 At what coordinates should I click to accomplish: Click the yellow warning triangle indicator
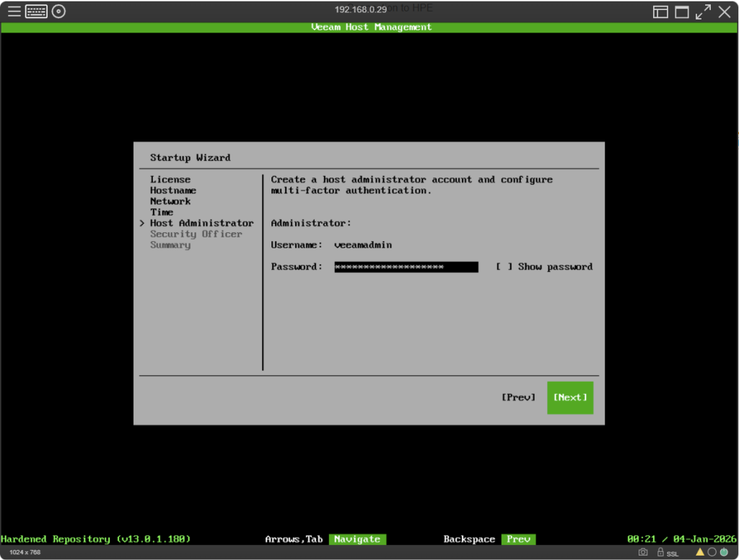[x=699, y=552]
